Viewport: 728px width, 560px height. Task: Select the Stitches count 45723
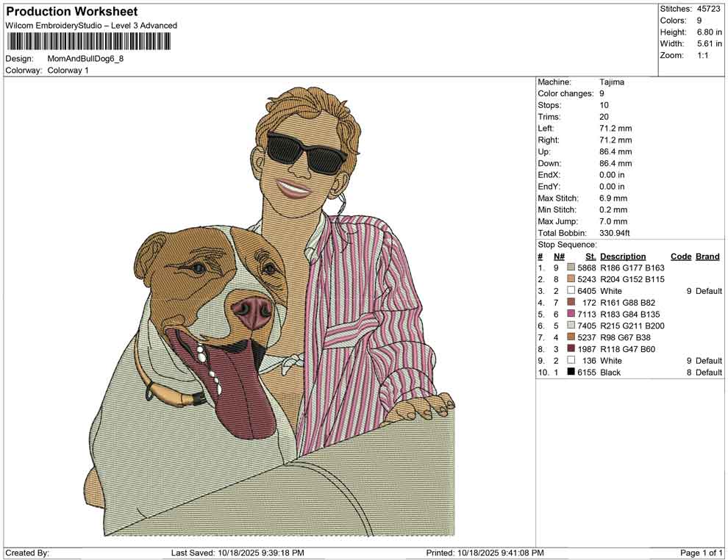click(x=708, y=10)
